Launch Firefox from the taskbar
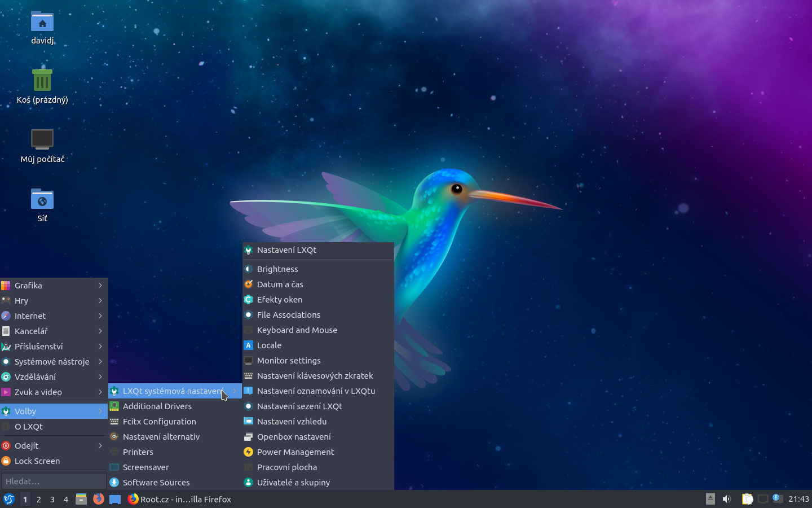Viewport: 812px width, 508px height. click(99, 500)
